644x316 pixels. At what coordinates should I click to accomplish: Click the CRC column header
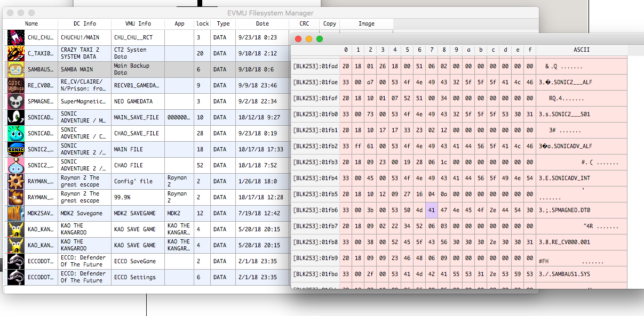click(x=304, y=23)
